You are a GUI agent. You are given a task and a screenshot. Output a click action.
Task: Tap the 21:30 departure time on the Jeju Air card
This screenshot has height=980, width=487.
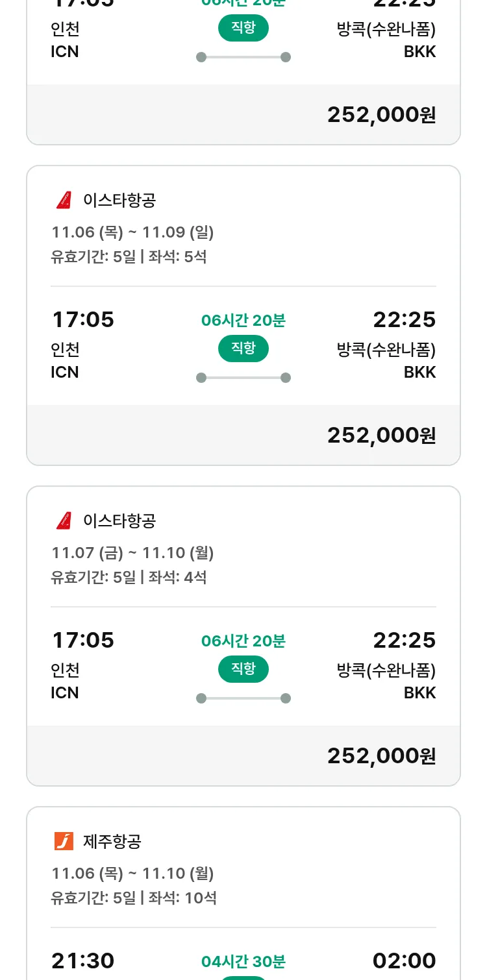(x=83, y=961)
